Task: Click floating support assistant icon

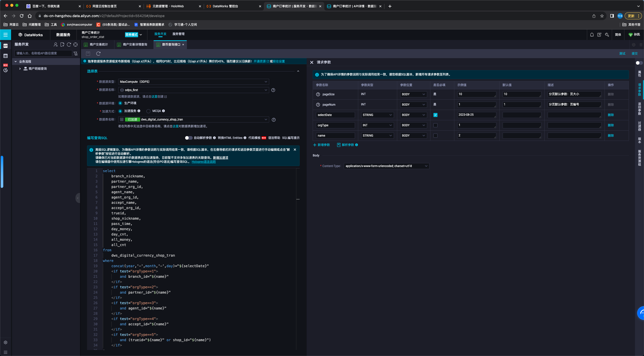Action: [641, 313]
